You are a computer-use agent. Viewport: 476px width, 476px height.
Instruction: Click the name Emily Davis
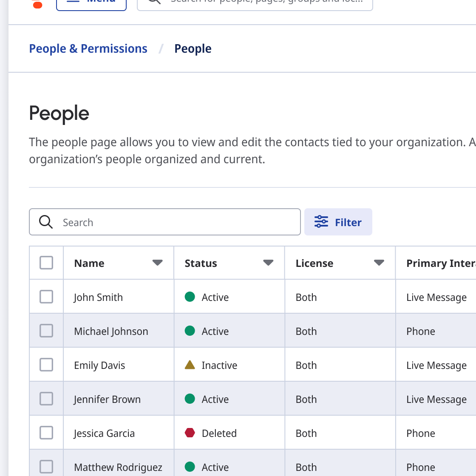(x=99, y=365)
